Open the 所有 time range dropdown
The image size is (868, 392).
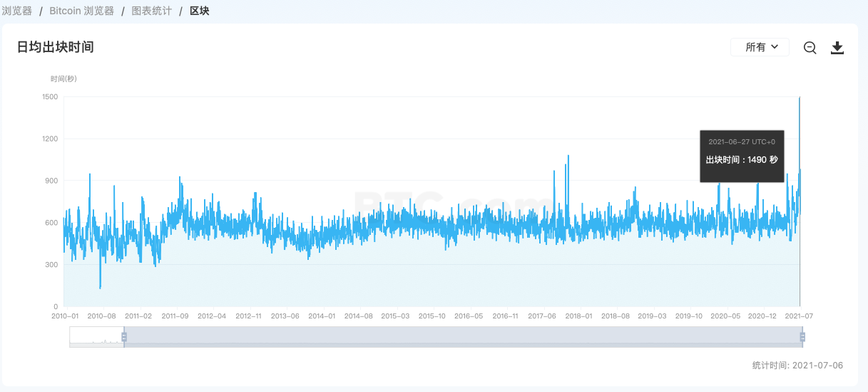pos(760,47)
